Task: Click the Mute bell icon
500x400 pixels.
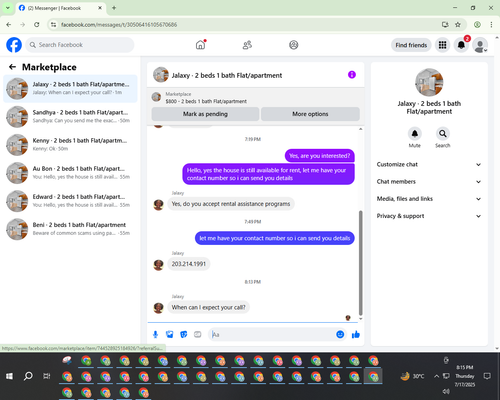Action: click(x=415, y=134)
